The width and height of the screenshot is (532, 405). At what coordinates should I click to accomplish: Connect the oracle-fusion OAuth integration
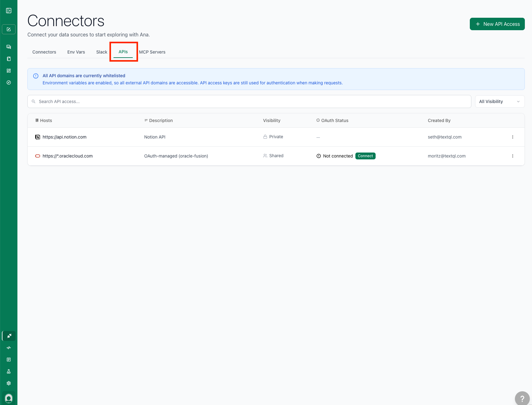point(365,156)
